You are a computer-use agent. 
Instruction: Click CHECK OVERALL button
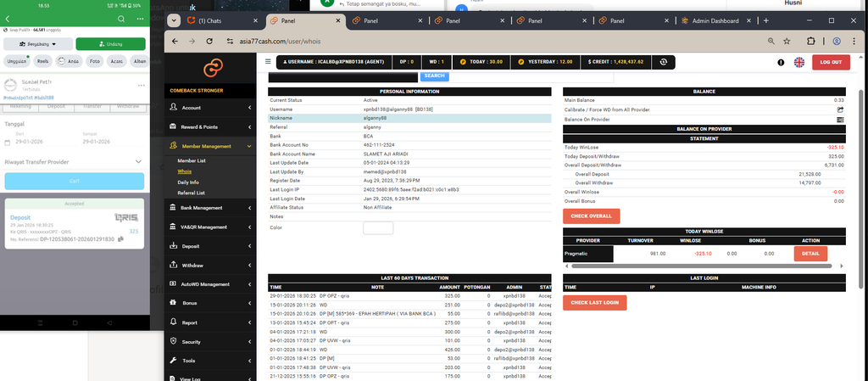pos(591,216)
